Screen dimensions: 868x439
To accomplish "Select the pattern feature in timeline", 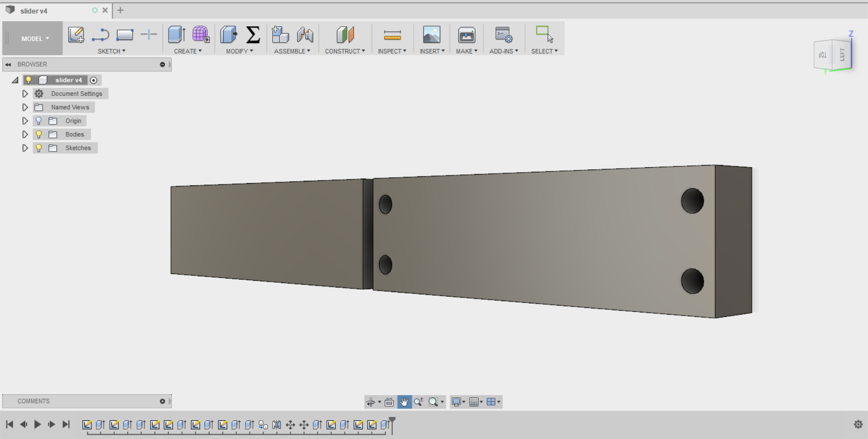I will (263, 425).
